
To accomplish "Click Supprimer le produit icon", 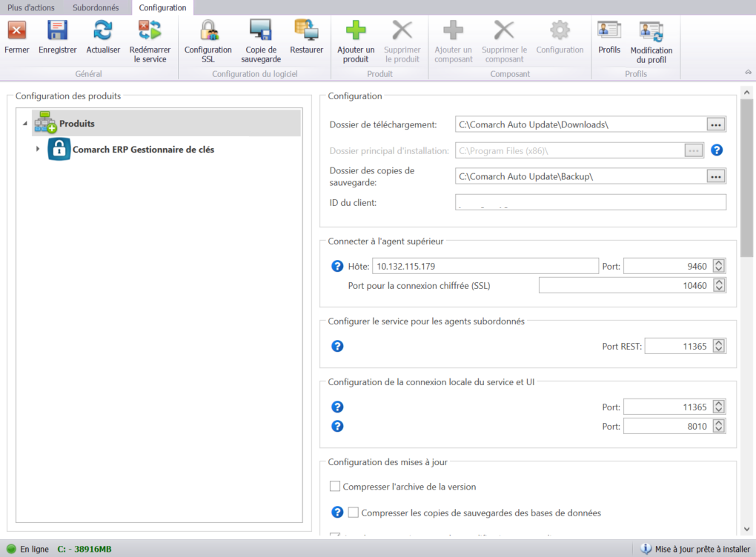I will [402, 30].
